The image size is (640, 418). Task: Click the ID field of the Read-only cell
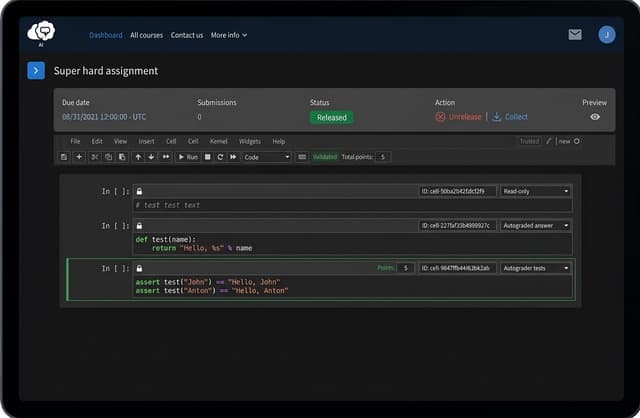click(x=458, y=191)
